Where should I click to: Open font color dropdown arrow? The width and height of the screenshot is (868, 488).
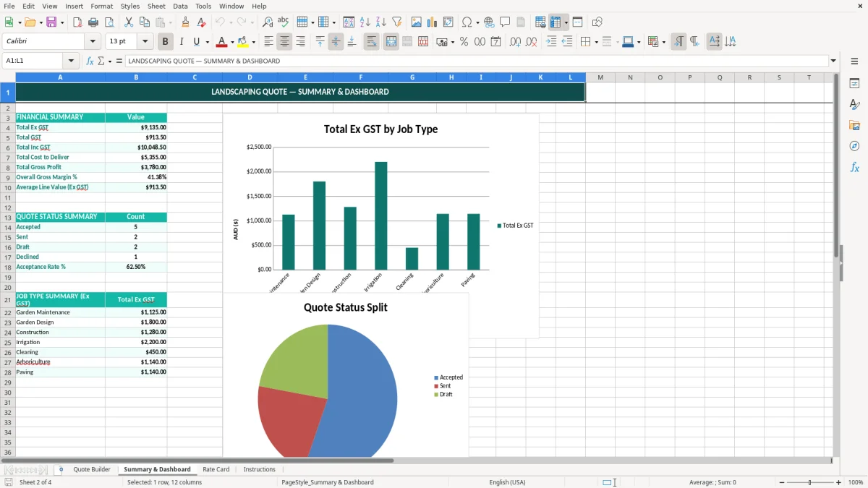[233, 42]
